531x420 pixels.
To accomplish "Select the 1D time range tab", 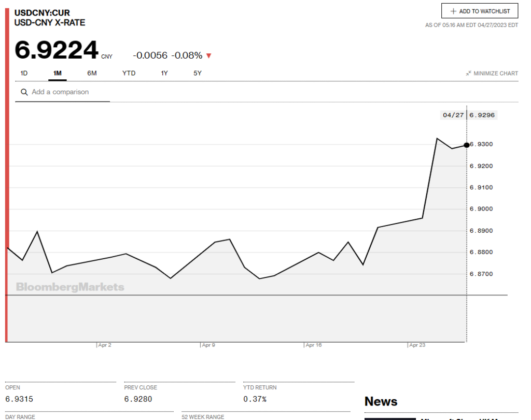I will point(24,73).
